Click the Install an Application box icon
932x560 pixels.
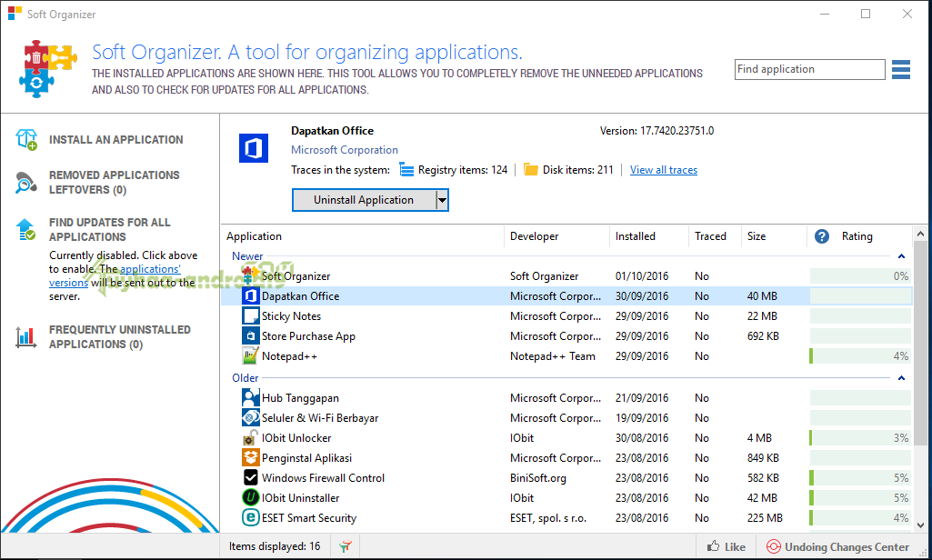tap(26, 140)
